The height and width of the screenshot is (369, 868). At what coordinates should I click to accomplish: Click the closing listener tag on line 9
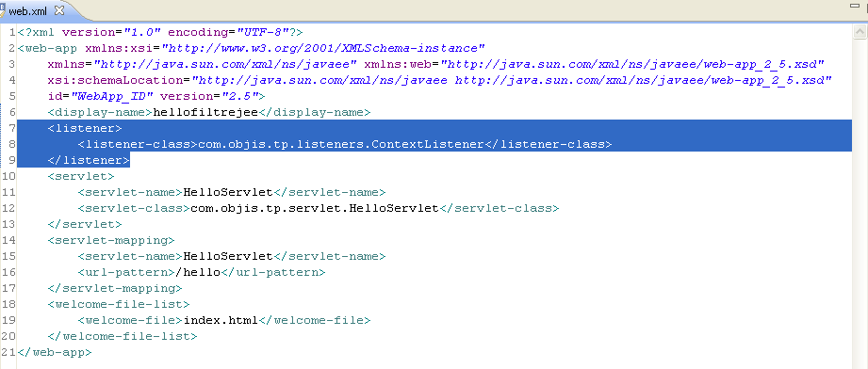(89, 160)
